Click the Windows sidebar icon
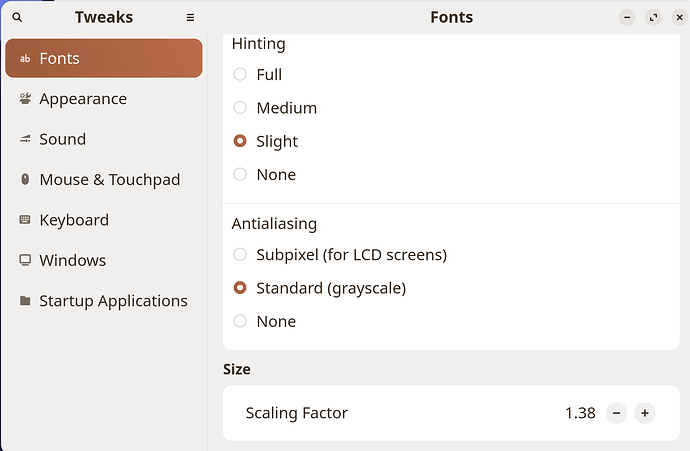The image size is (690, 451). coord(25,261)
